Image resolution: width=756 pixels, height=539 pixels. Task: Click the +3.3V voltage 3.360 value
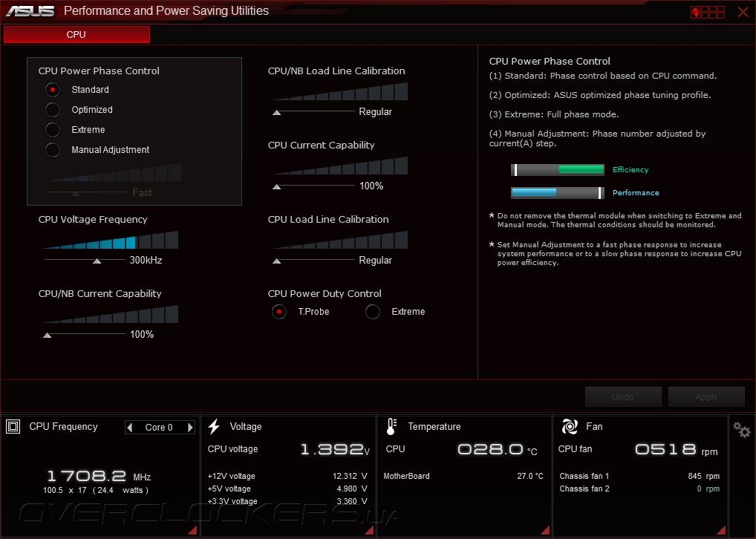[352, 501]
